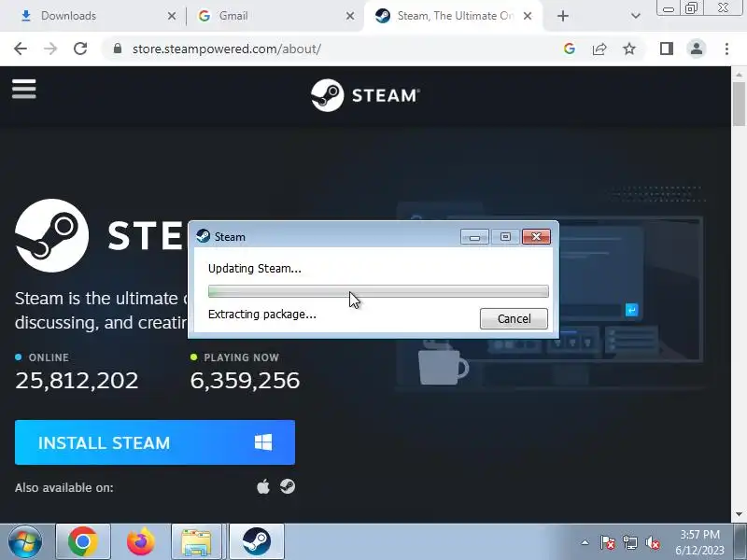747x560 pixels.
Task: Click the Steam logo in page header
Action: 365,95
